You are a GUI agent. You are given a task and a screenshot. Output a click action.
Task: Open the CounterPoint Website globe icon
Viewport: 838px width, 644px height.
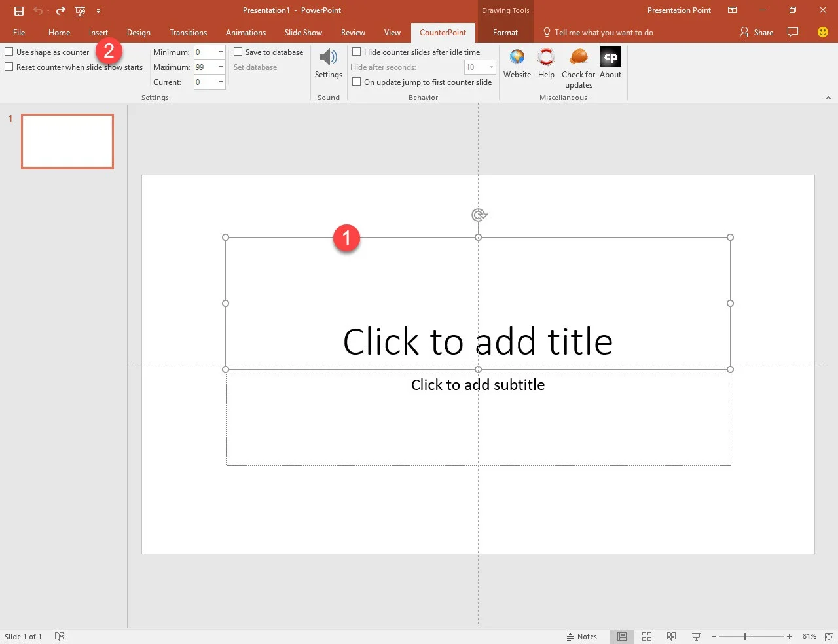[x=517, y=58]
